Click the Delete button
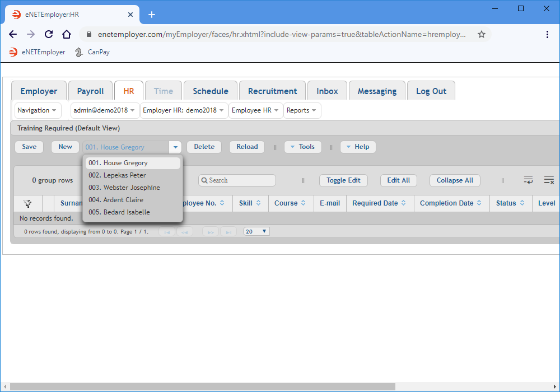The height and width of the screenshot is (392, 560). [204, 147]
